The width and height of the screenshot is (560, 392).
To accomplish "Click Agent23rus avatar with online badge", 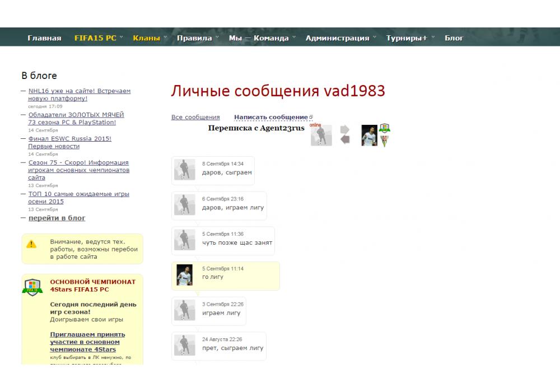I will 321,136.
